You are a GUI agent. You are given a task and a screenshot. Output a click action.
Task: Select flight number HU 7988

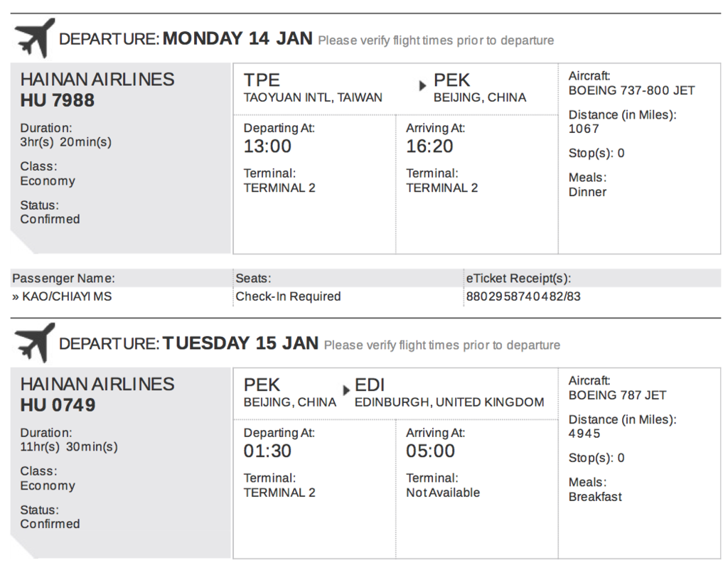pos(58,100)
